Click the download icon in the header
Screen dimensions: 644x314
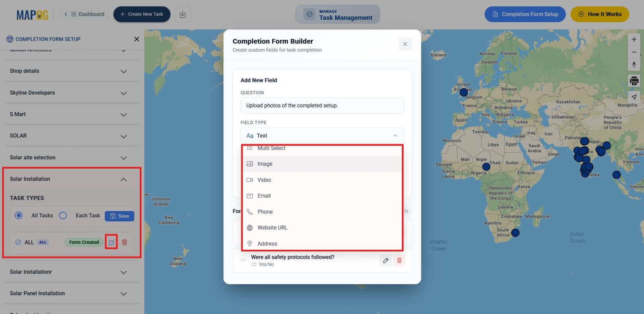pos(183,14)
